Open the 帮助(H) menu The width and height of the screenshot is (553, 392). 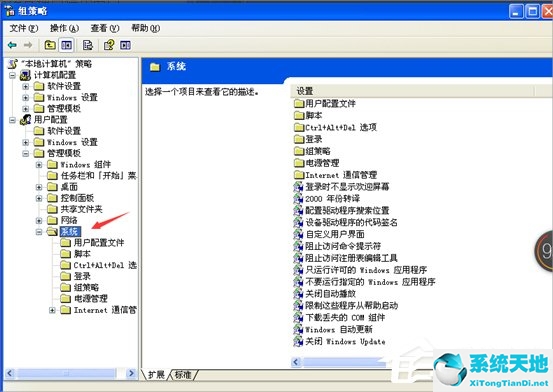(145, 28)
